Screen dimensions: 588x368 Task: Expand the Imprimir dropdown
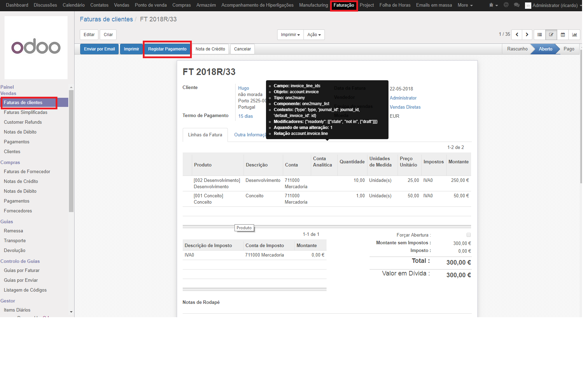pos(290,35)
